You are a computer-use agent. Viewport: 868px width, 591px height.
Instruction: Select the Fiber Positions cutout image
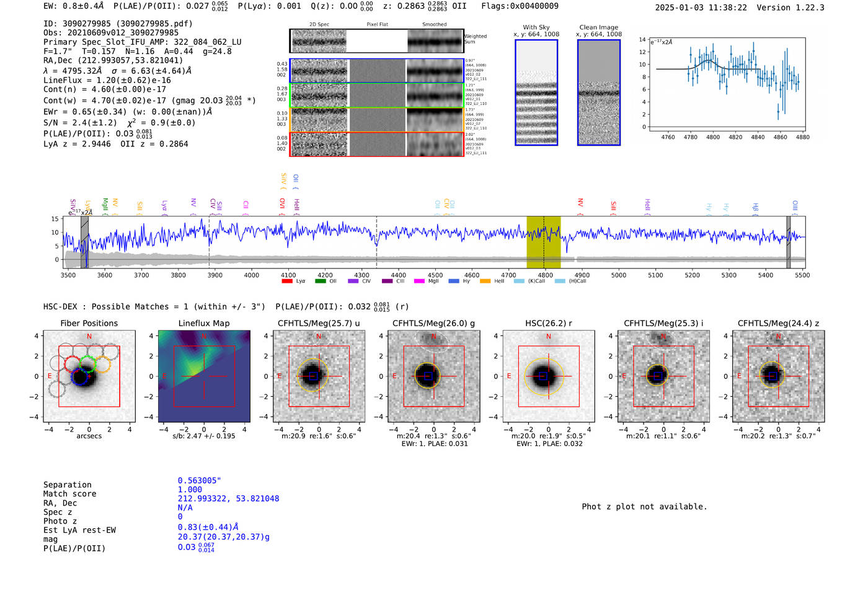(89, 376)
